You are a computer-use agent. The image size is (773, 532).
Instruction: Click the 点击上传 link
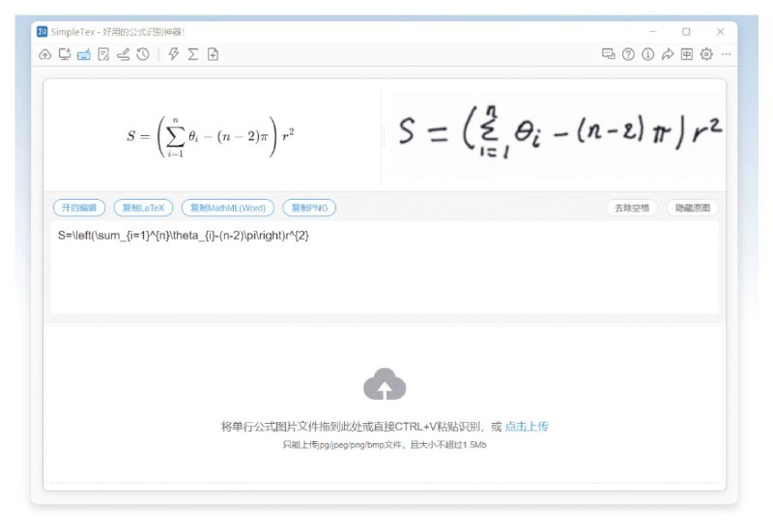click(527, 427)
